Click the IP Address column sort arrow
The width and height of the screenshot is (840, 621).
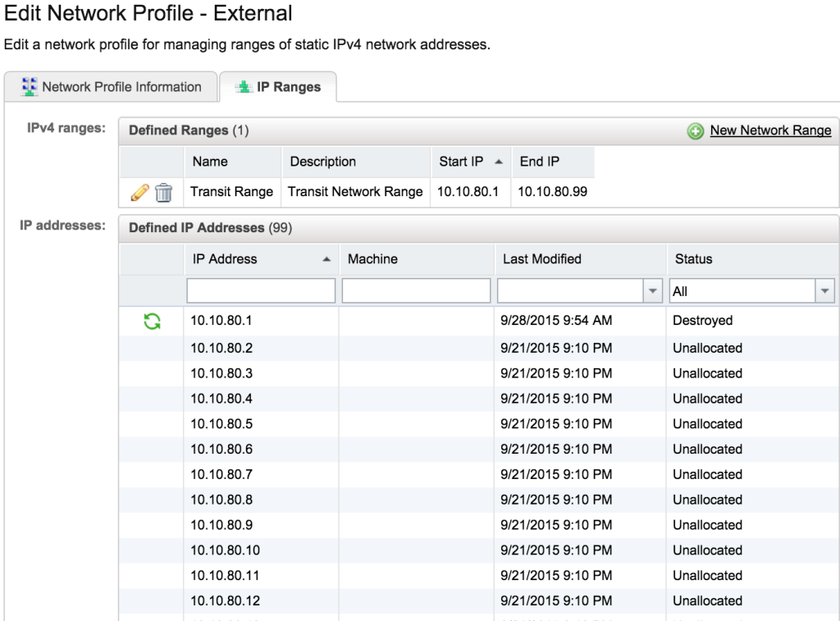point(326,259)
